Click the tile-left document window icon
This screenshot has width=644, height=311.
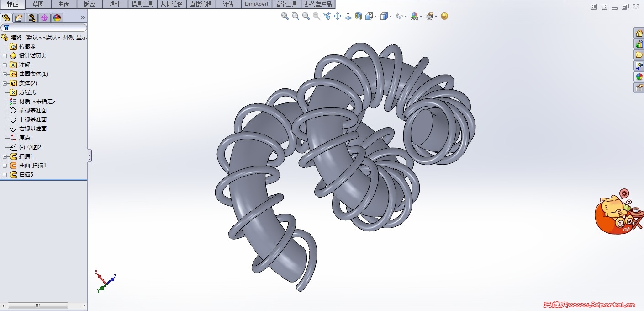tap(594, 6)
